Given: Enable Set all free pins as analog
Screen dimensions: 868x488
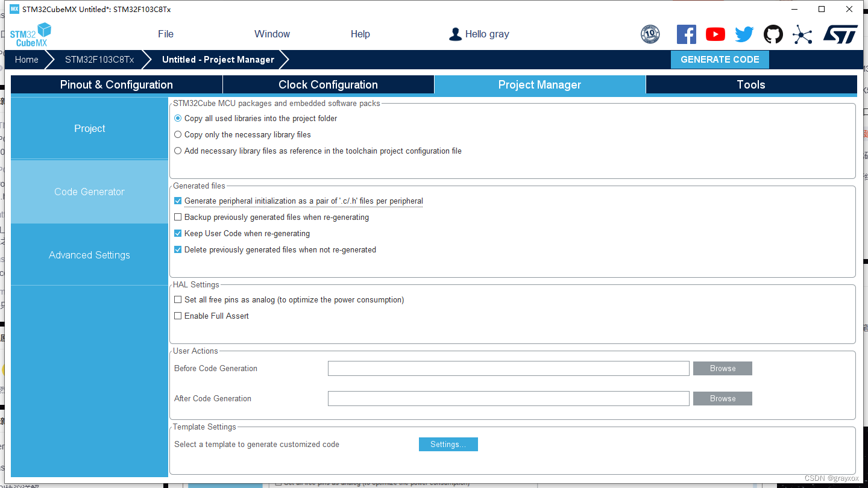Looking at the screenshot, I should click(x=178, y=300).
